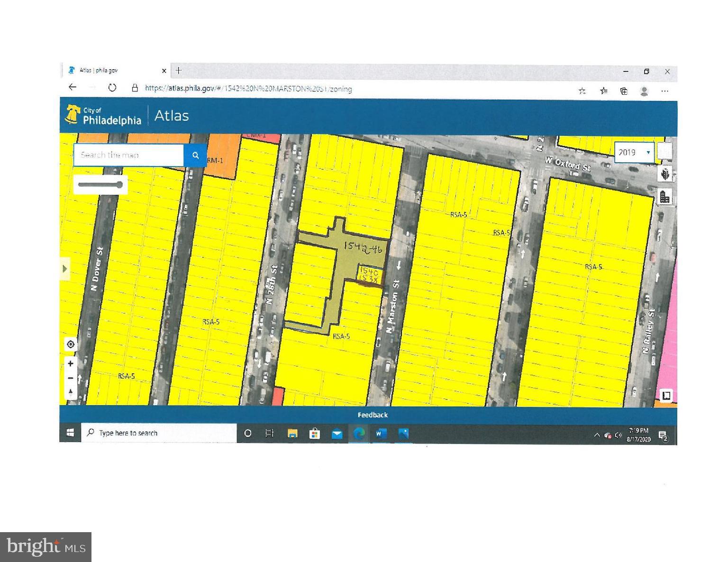This screenshot has height=562, width=728.
Task: Open a new browser tab
Action: pyautogui.click(x=179, y=71)
